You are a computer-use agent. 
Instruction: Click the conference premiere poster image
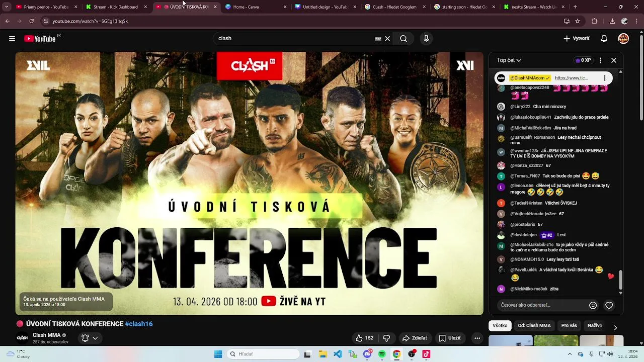pyautogui.click(x=249, y=184)
